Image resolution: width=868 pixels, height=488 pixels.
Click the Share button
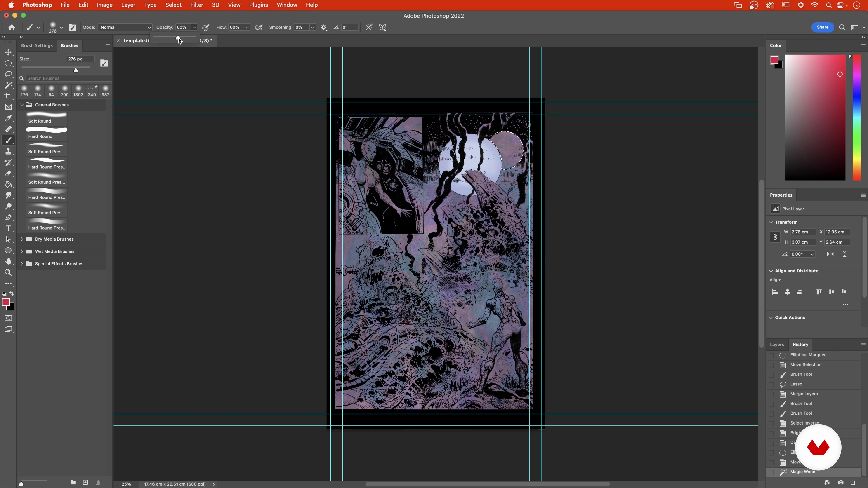(823, 27)
